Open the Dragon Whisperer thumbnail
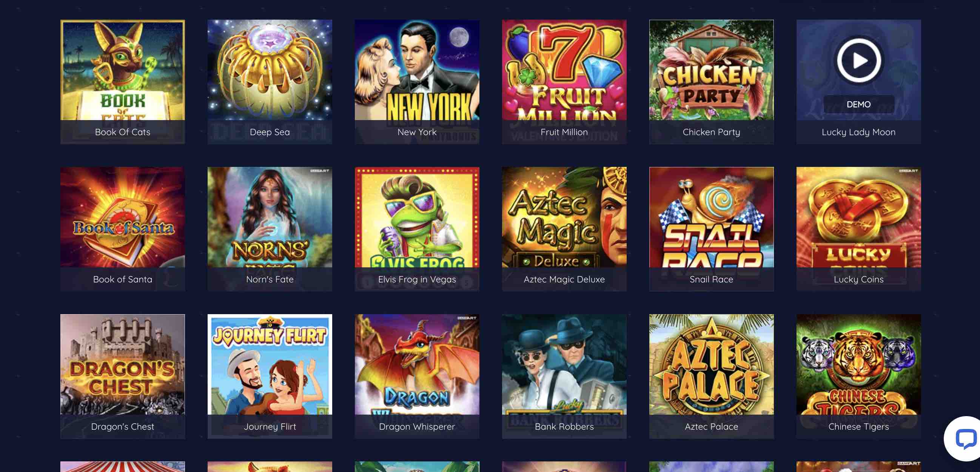Screen dimensions: 980x472 pyautogui.click(x=417, y=376)
